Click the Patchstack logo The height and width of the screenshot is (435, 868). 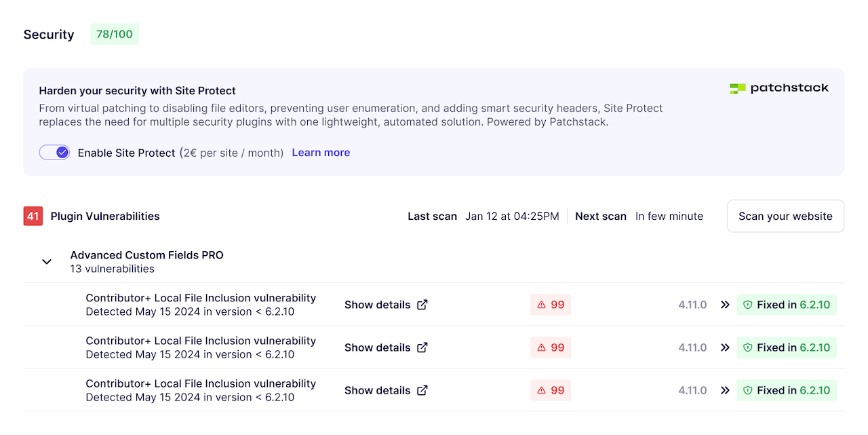(x=778, y=88)
